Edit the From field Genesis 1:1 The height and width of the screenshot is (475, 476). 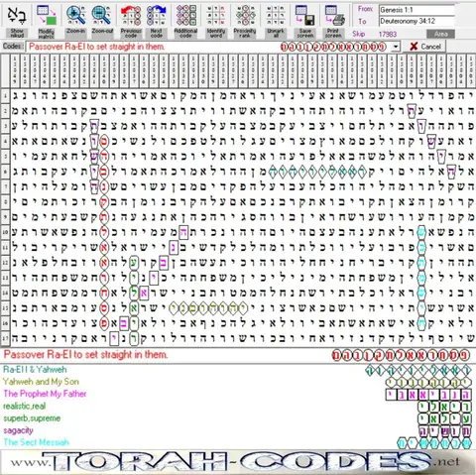pos(416,10)
